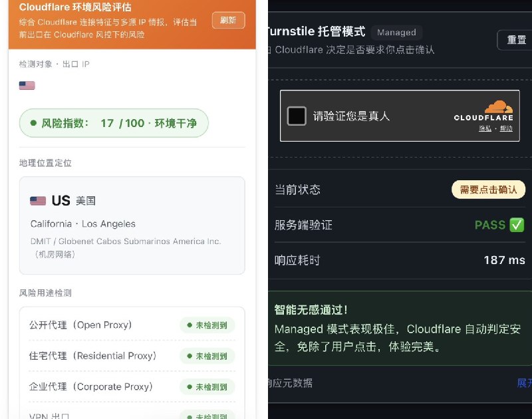Click the 187 ms response time value
The width and height of the screenshot is (532, 419).
(x=505, y=260)
